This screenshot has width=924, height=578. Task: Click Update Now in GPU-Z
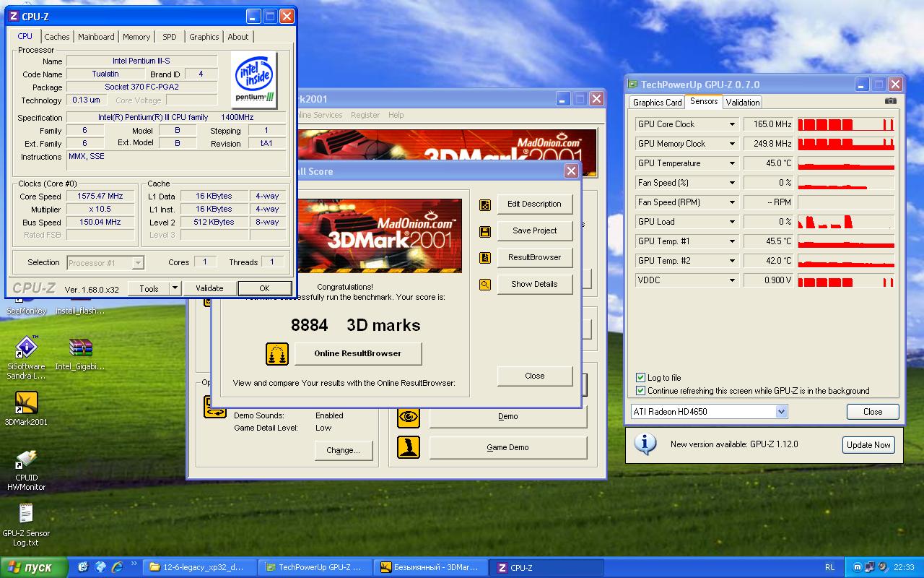pyautogui.click(x=868, y=445)
